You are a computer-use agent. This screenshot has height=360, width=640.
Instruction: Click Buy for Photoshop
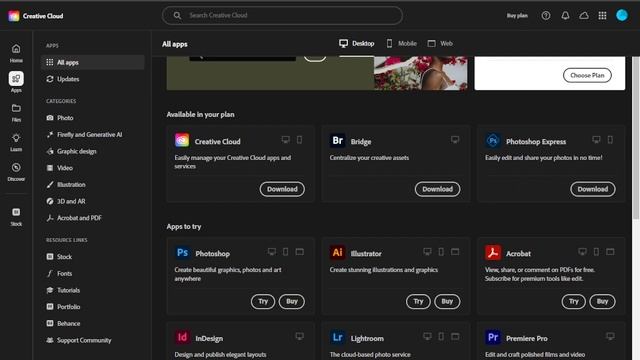(x=291, y=301)
